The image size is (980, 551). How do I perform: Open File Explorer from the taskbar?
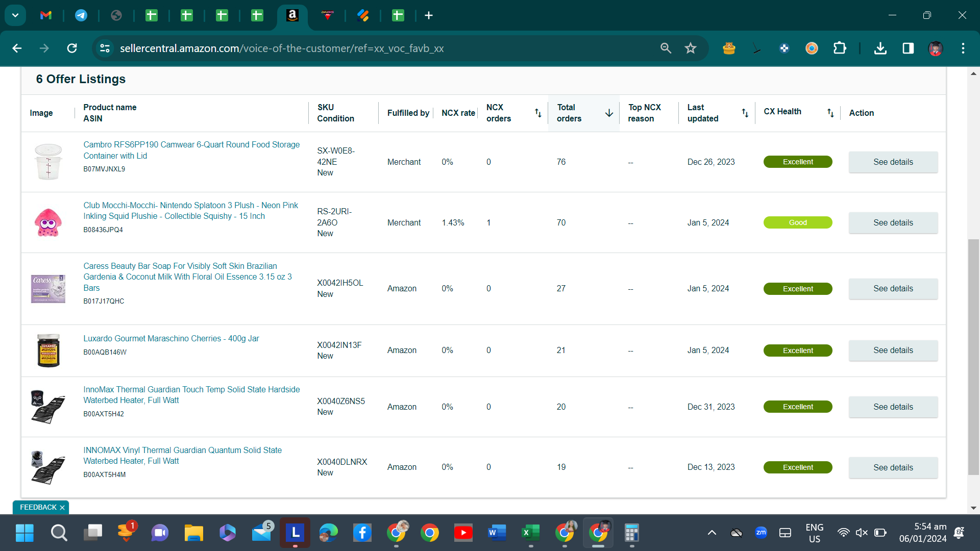pos(193,533)
